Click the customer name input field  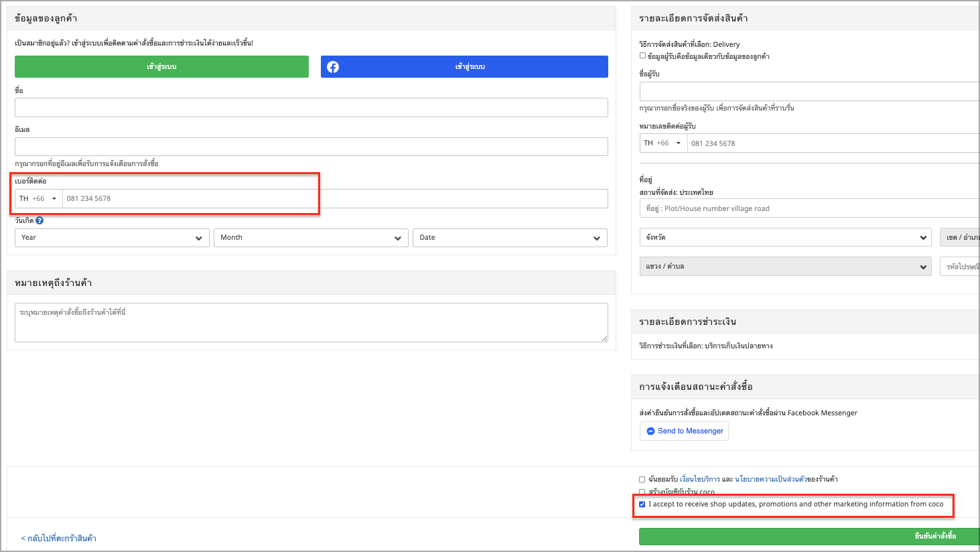point(311,108)
